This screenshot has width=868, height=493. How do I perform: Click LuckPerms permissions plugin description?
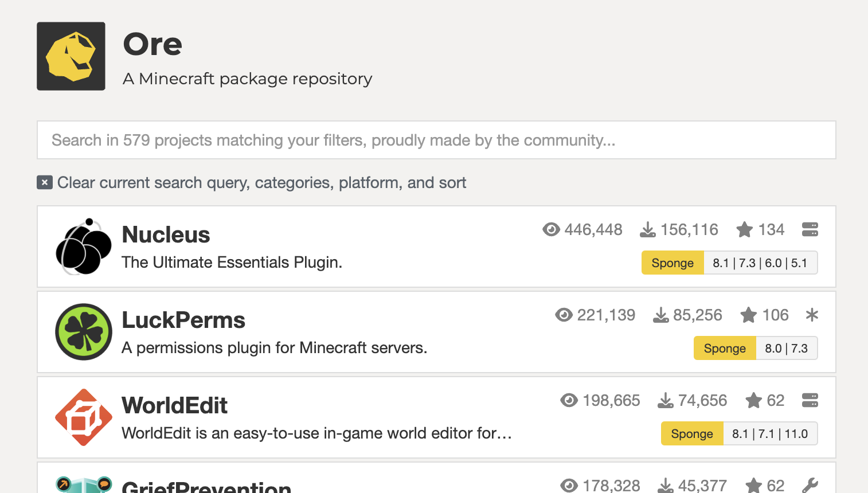(274, 348)
